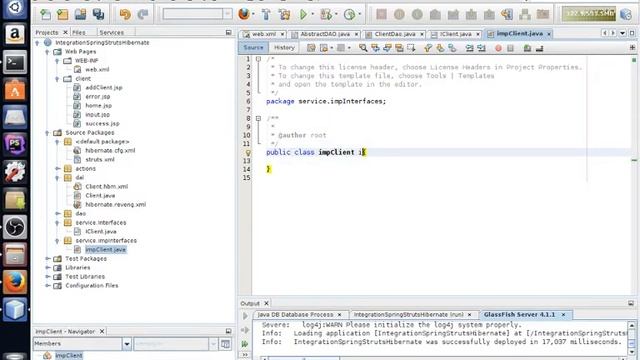Toggle the History view button
Image resolution: width=640 pixels, height=360 pixels.
[284, 48]
